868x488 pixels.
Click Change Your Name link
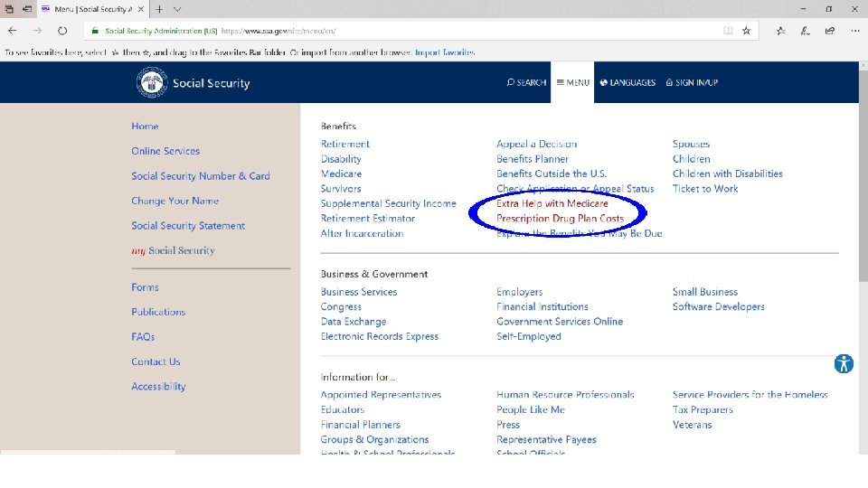tap(175, 201)
